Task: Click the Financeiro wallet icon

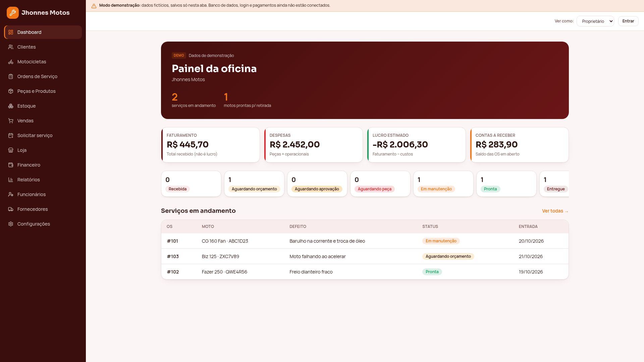Action: (11, 165)
